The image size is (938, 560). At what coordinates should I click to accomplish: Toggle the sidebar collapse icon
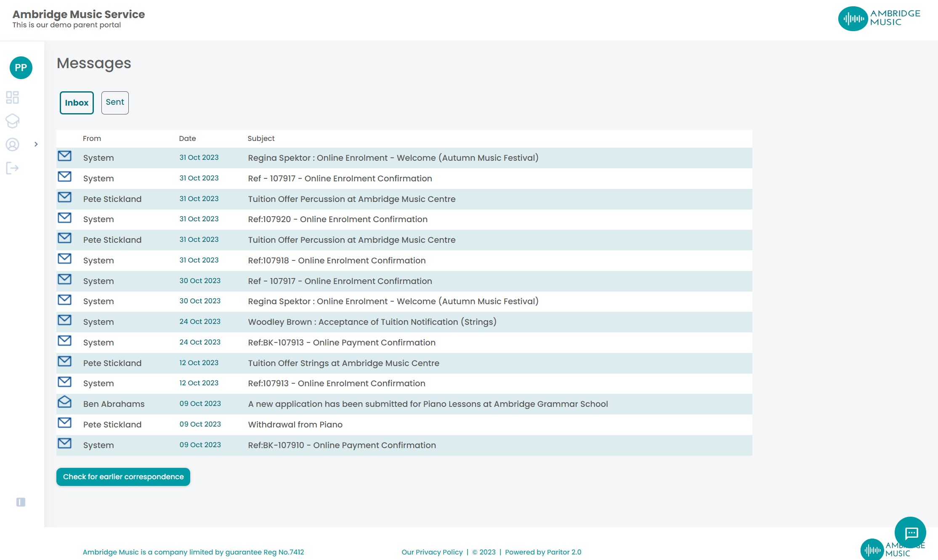pyautogui.click(x=21, y=502)
